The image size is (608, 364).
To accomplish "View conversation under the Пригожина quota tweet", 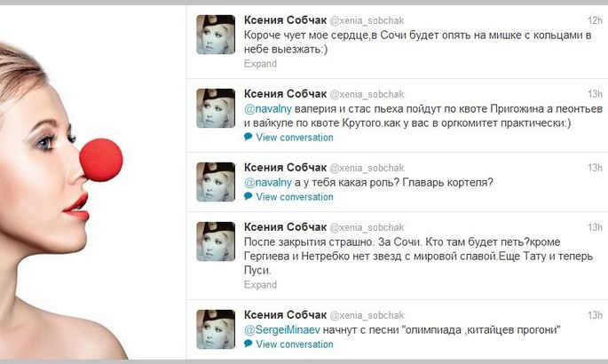I will tap(295, 138).
